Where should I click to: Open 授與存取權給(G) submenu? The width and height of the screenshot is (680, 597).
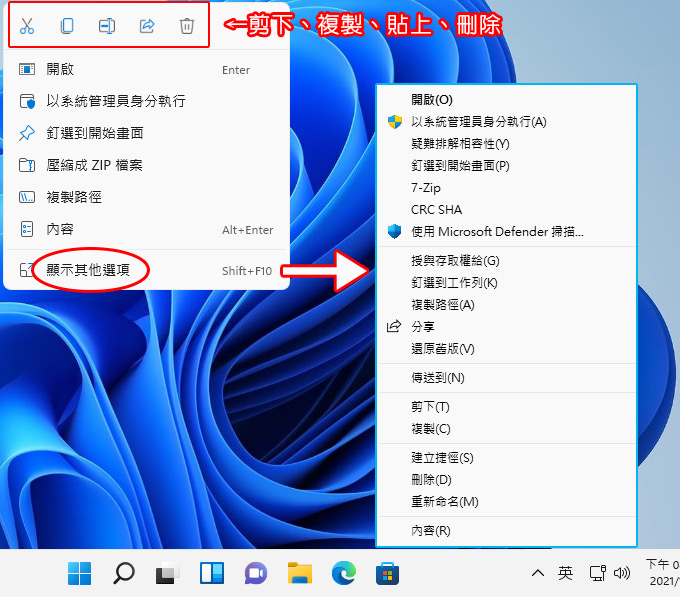click(507, 261)
